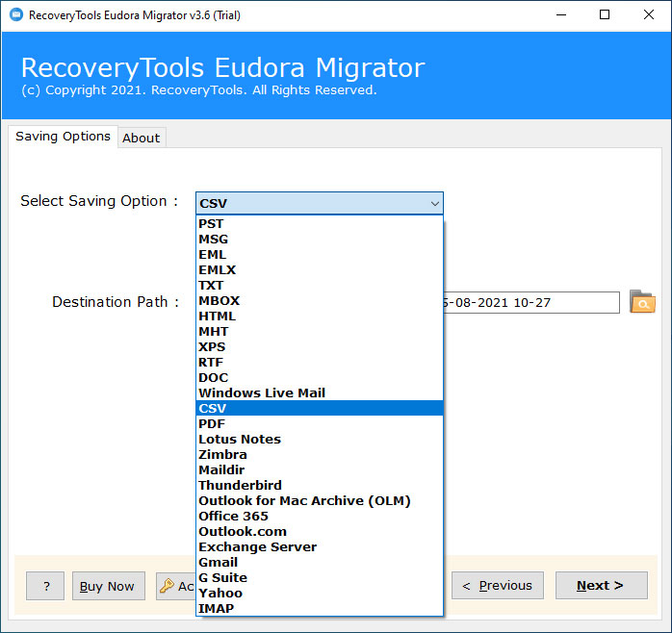Select XPS saving option
Screen dimensions: 672x633
(320, 347)
